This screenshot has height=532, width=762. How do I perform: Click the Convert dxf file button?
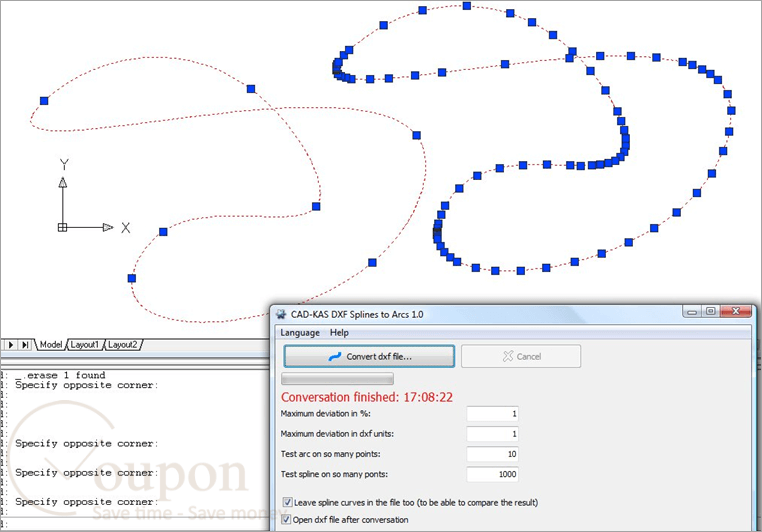tap(369, 356)
